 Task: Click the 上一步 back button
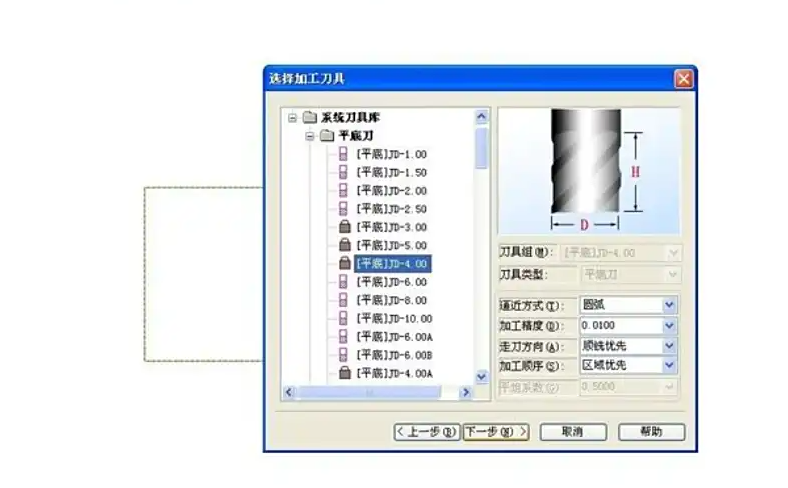click(427, 432)
